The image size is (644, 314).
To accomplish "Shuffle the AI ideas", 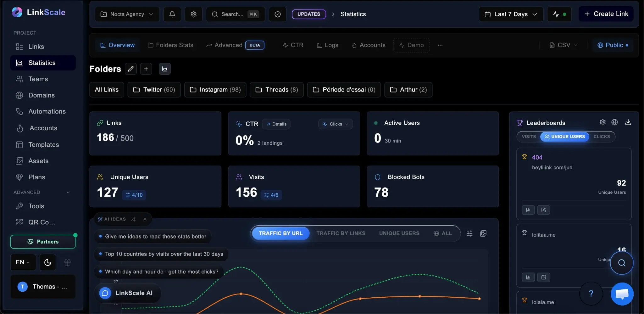I will pos(133,219).
